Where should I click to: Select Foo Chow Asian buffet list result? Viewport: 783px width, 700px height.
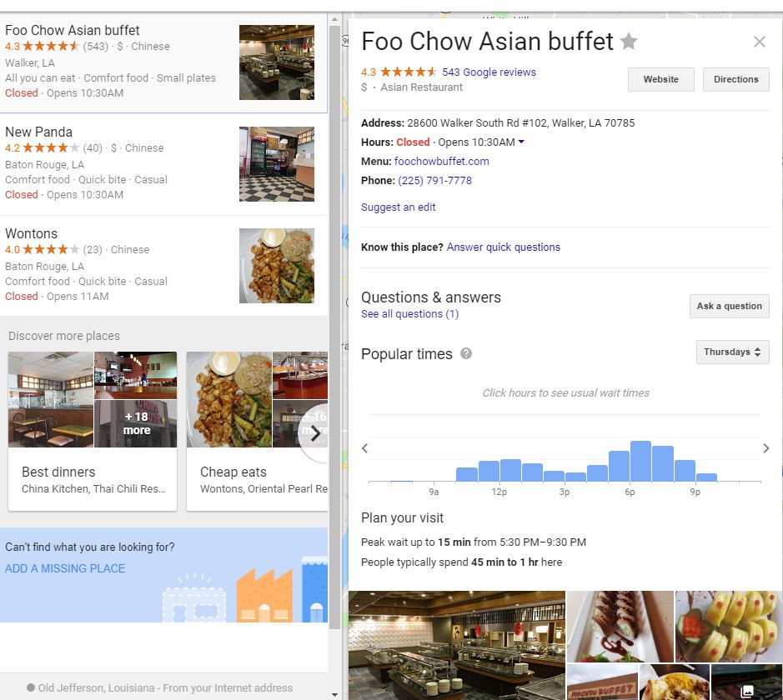163,62
